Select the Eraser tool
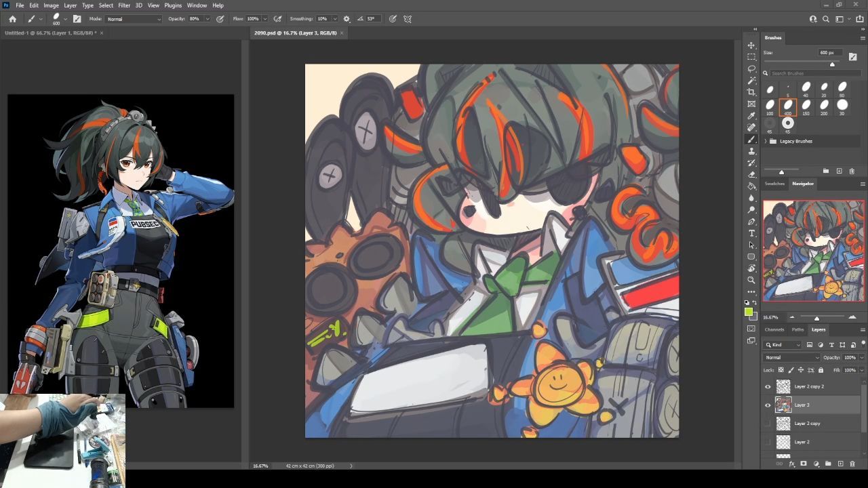 click(751, 174)
